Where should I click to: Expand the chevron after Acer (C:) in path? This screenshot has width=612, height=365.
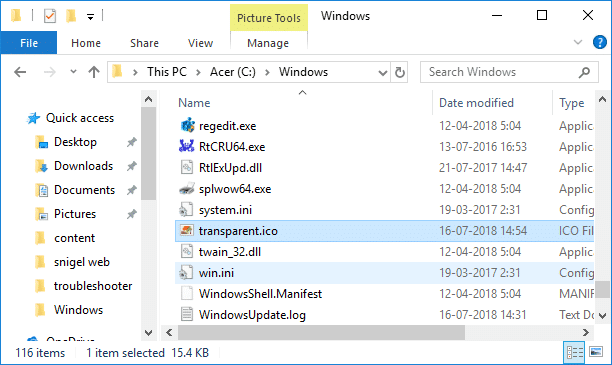(x=267, y=72)
